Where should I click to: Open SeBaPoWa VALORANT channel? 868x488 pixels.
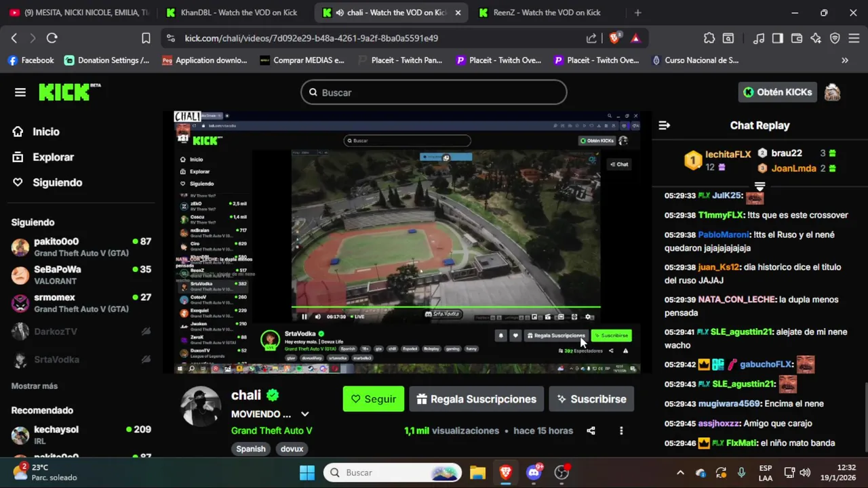coord(81,274)
